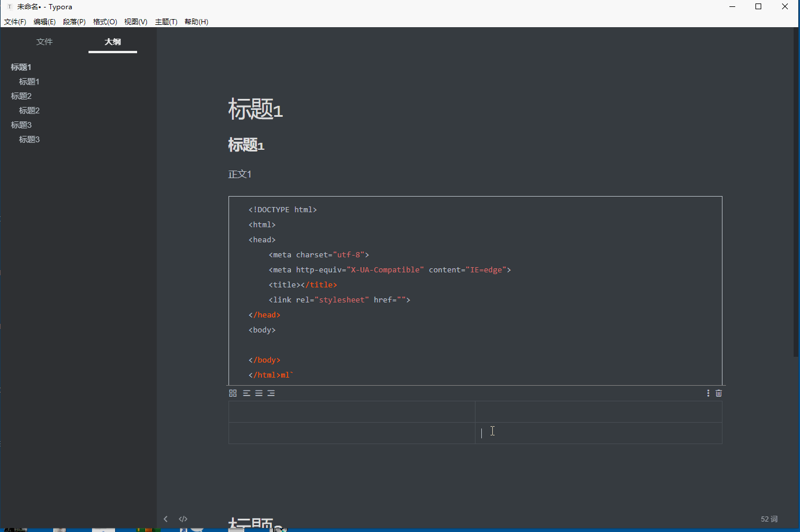This screenshot has height=532, width=800.
Task: Jump to top-level 标题1 in outline
Action: (x=21, y=67)
